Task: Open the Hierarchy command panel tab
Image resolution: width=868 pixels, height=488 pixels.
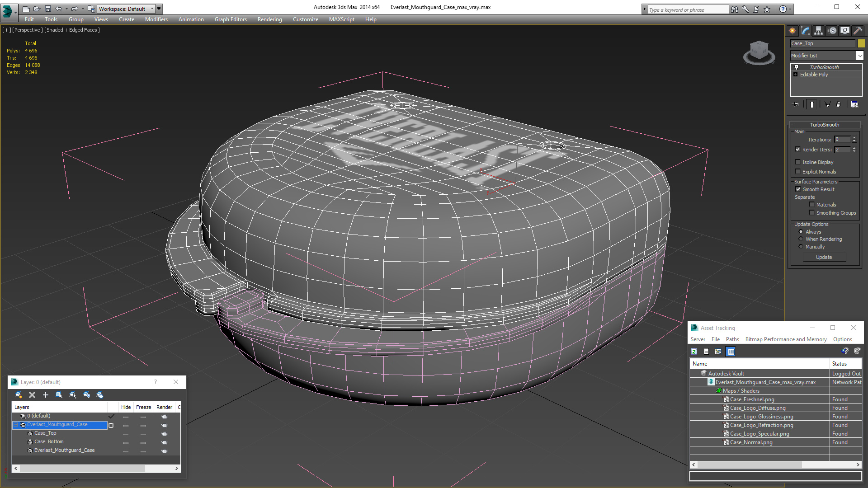Action: [x=819, y=31]
